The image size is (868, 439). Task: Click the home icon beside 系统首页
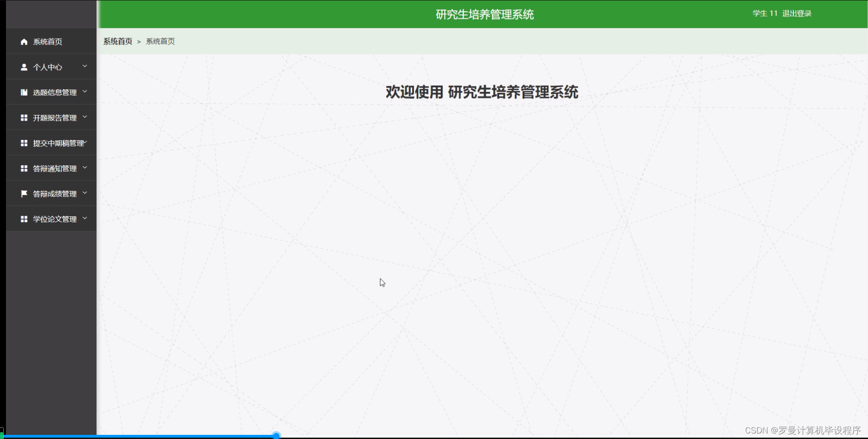(24, 41)
